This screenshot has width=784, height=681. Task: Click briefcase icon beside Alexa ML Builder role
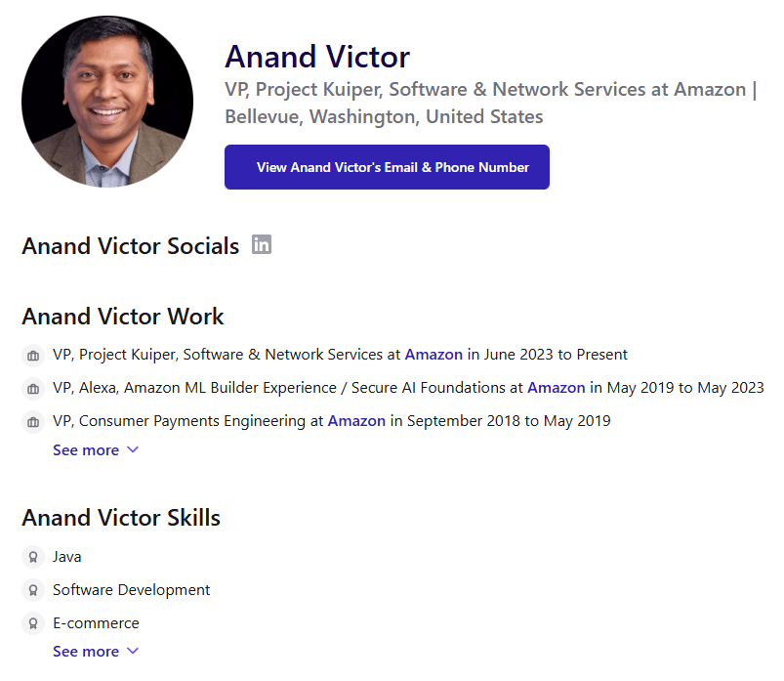33,389
